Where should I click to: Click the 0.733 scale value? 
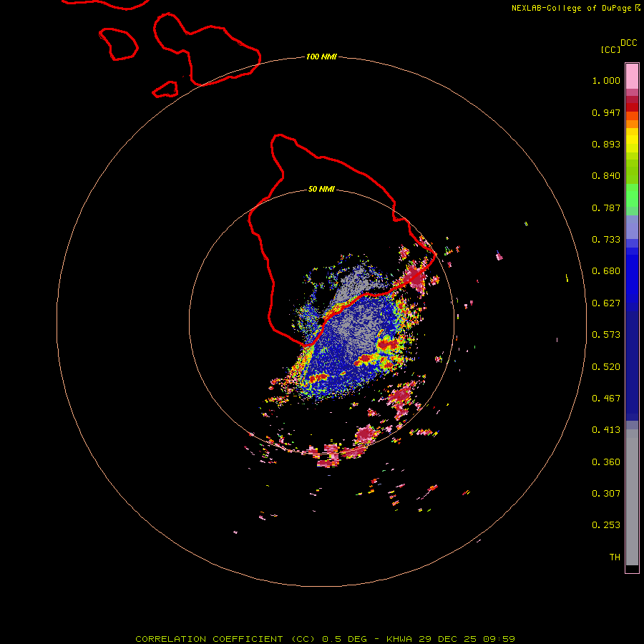(x=606, y=240)
